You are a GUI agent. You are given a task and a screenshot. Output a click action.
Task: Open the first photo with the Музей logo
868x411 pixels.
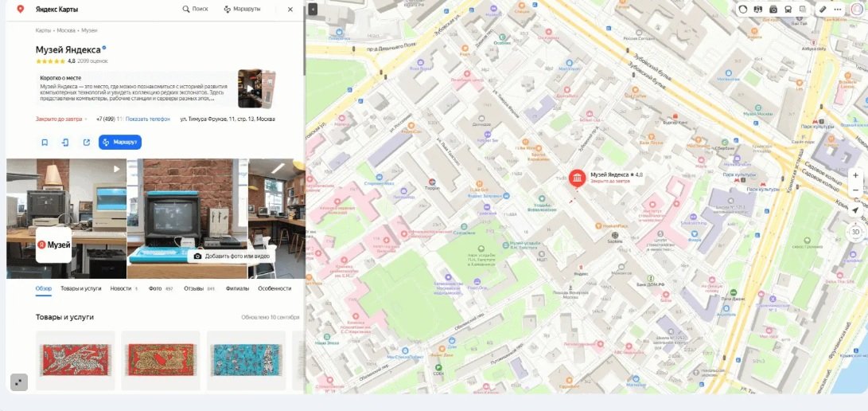(66, 219)
